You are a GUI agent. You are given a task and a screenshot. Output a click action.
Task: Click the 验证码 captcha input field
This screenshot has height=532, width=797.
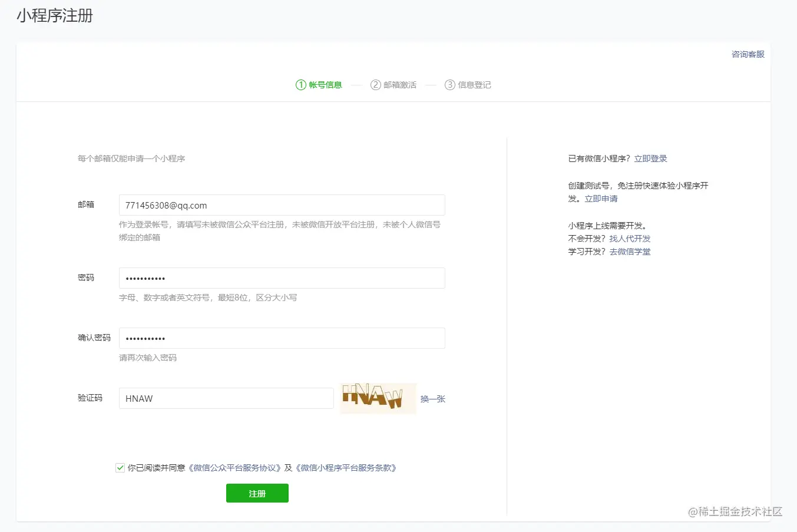click(x=226, y=398)
